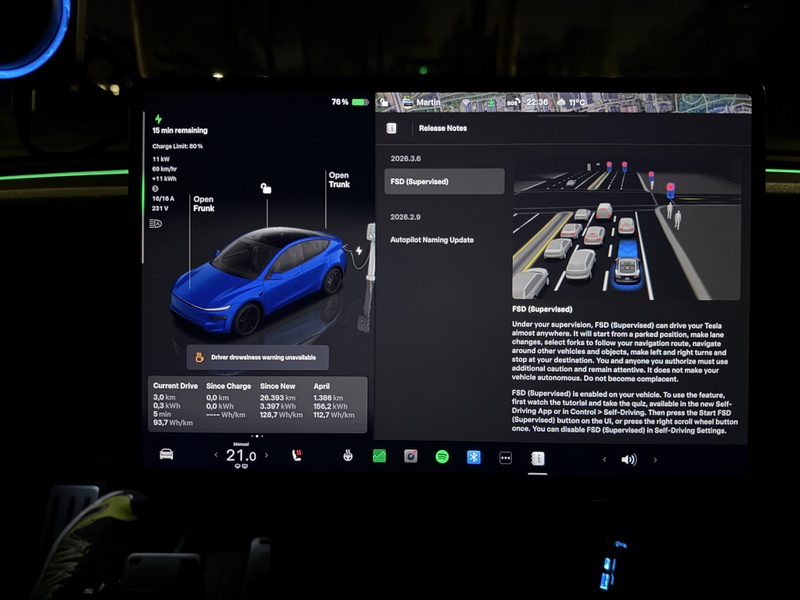This screenshot has height=600, width=800.
Task: Tap the green charging bolt icon
Action: [x=159, y=119]
